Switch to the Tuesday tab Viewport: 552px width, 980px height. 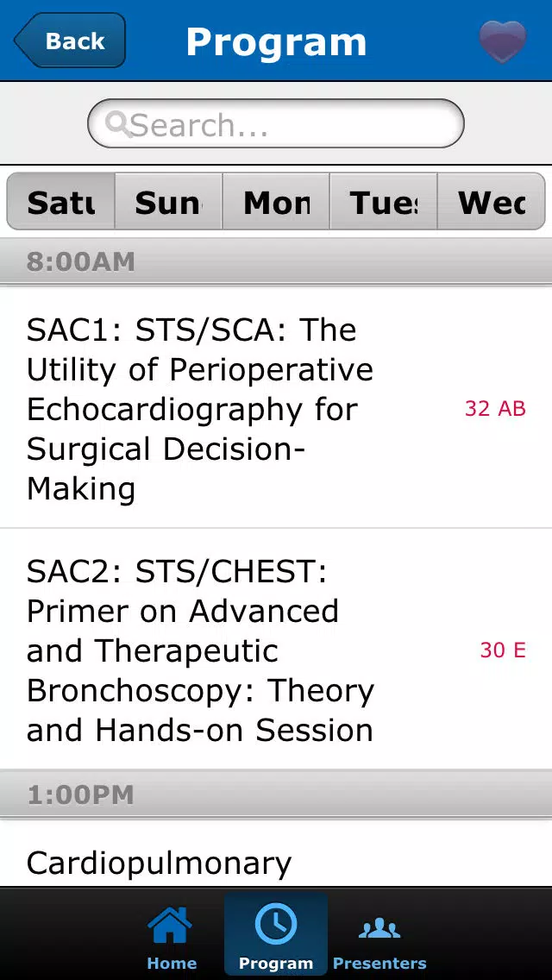point(383,202)
